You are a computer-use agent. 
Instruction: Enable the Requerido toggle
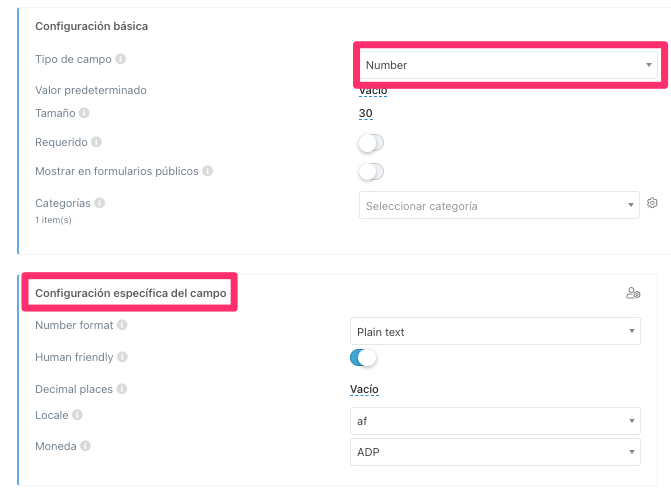pos(371,143)
